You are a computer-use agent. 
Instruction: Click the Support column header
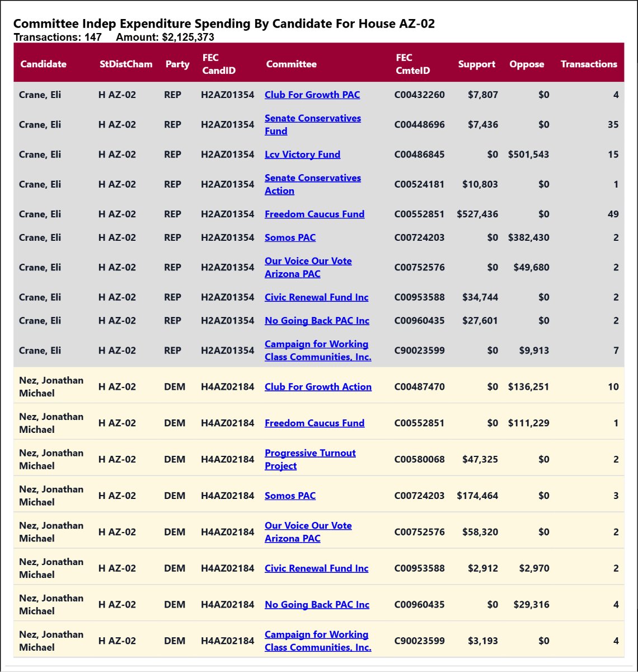pos(477,64)
